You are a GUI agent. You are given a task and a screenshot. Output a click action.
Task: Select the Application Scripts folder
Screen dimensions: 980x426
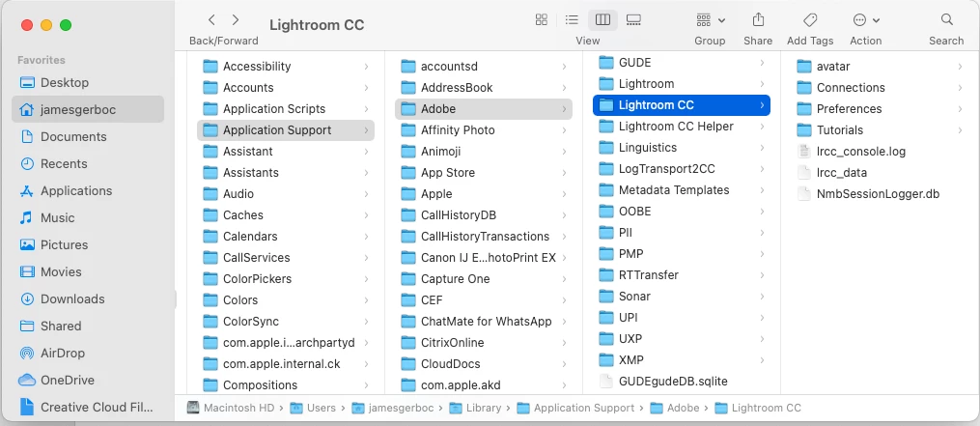[286, 109]
